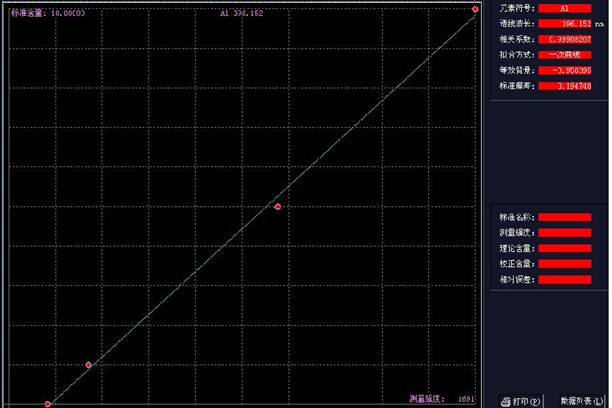Click the standard deviation value 3.194740
This screenshot has width=612, height=408.
pyautogui.click(x=564, y=87)
